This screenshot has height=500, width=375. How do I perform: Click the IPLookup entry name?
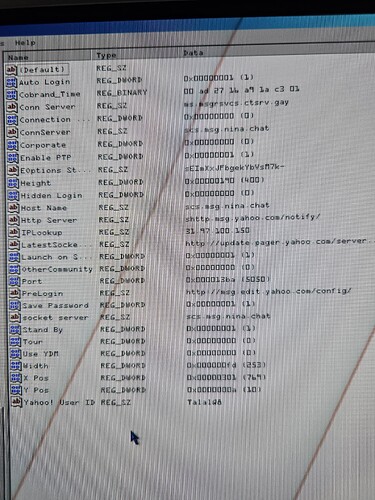(x=42, y=233)
